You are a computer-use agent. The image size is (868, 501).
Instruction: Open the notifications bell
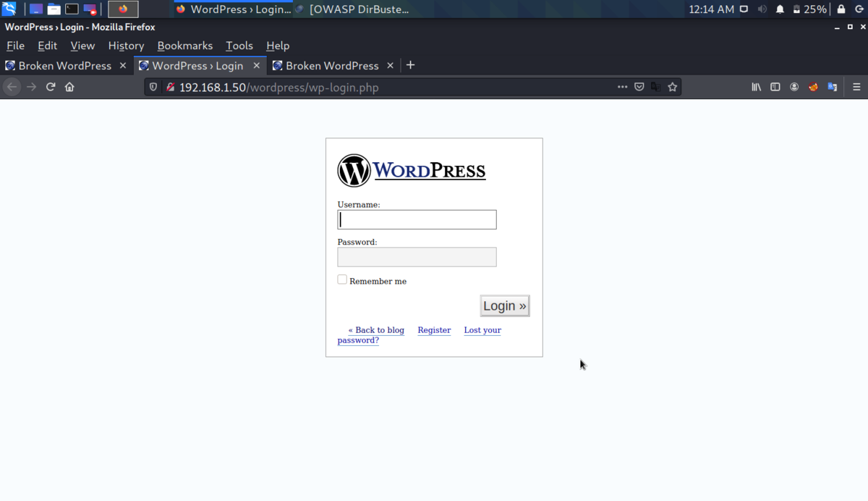(x=780, y=9)
